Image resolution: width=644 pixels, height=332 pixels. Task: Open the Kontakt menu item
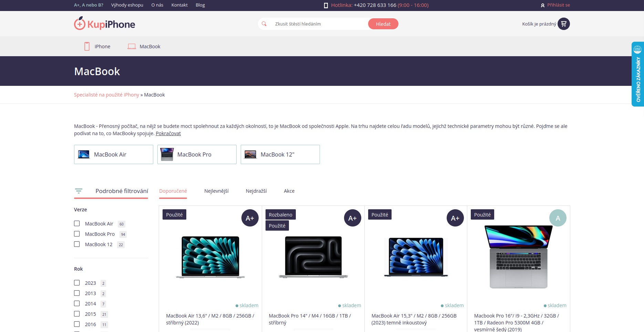pos(179,5)
